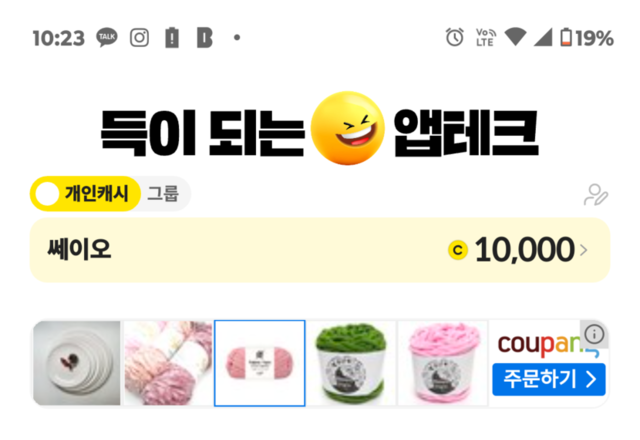Tap the KakaoTalk notification icon
The image size is (640, 440).
(107, 38)
